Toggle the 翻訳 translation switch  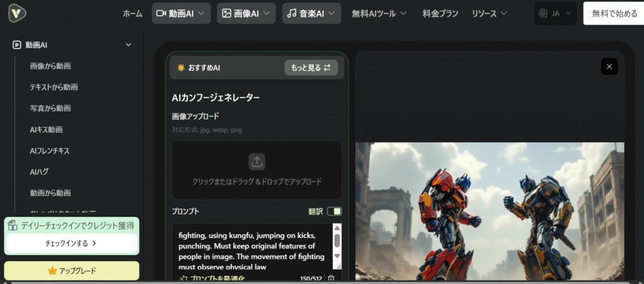click(335, 211)
